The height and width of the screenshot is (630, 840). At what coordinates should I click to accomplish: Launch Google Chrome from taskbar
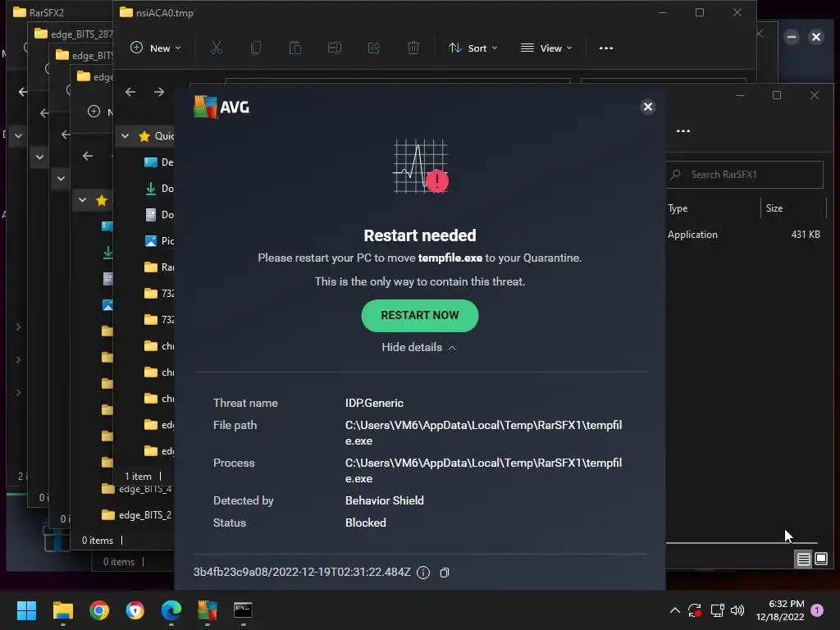(99, 610)
